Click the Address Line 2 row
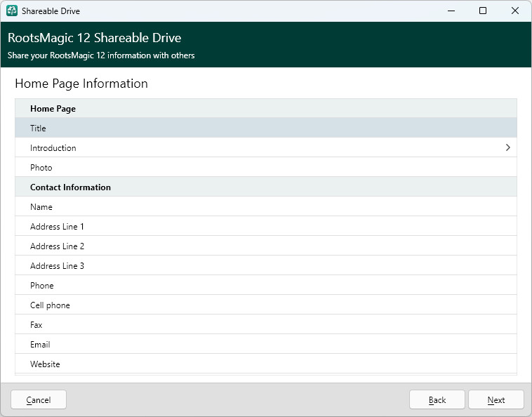 (x=266, y=246)
